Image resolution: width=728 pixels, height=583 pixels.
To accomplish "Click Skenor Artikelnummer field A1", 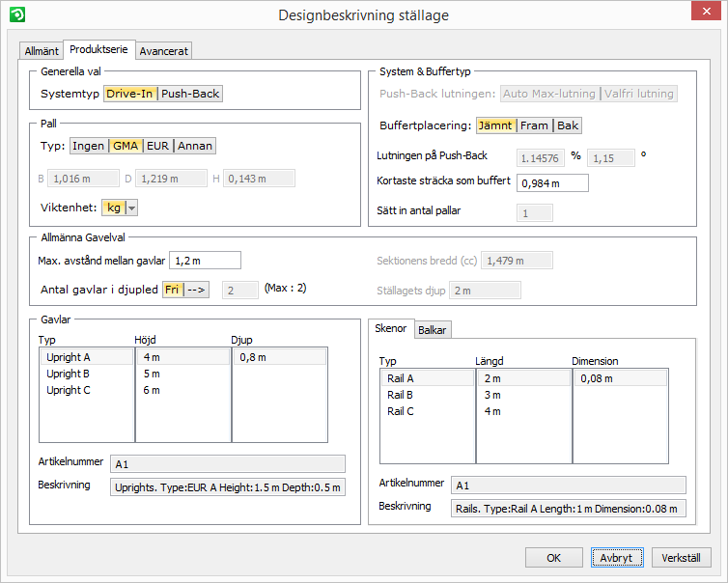I will (x=569, y=486).
